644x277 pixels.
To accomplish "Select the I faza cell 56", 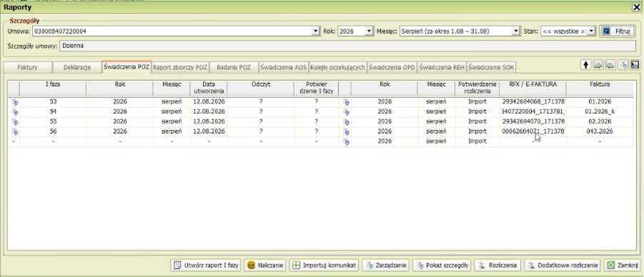I will [53, 132].
